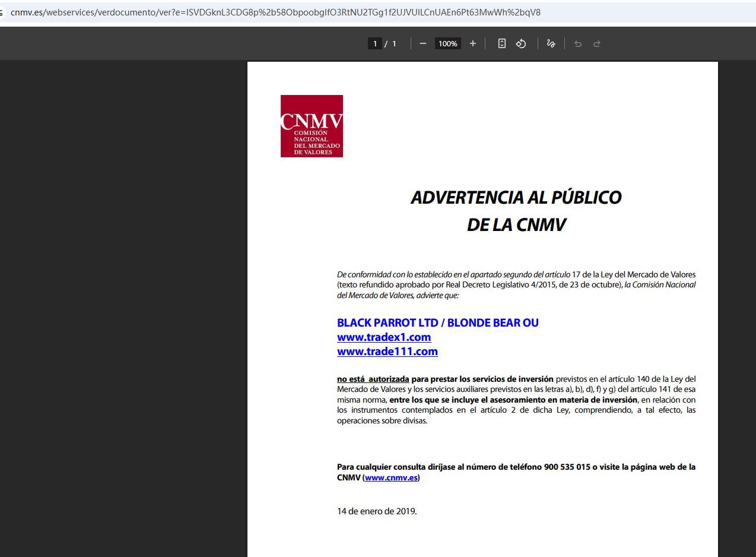Click the undo arrow icon

tap(577, 43)
